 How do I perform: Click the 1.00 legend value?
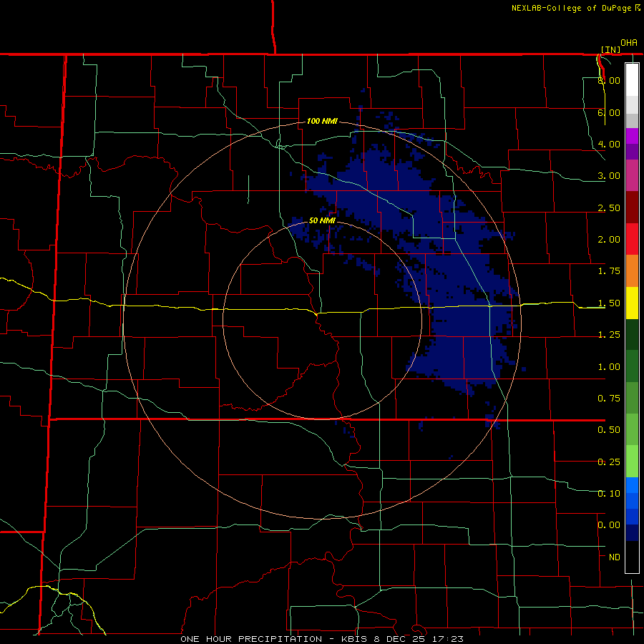(x=609, y=367)
